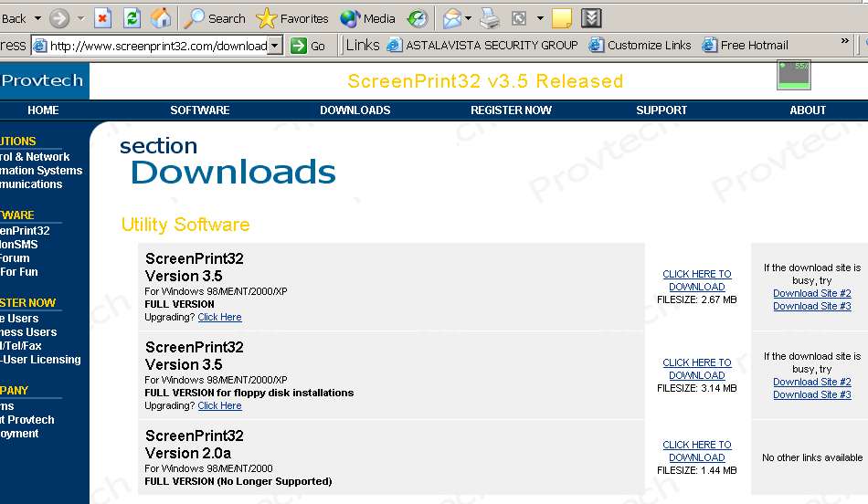Viewport: 868px width, 504px height.
Task: Open ScreenPrint32 sidebar link
Action: coord(25,231)
